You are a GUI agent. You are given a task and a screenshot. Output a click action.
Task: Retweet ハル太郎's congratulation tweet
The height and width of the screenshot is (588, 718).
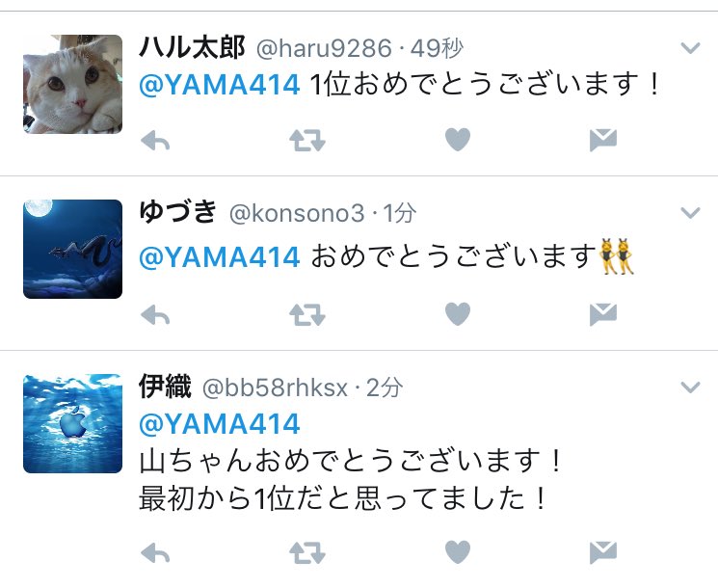click(307, 140)
